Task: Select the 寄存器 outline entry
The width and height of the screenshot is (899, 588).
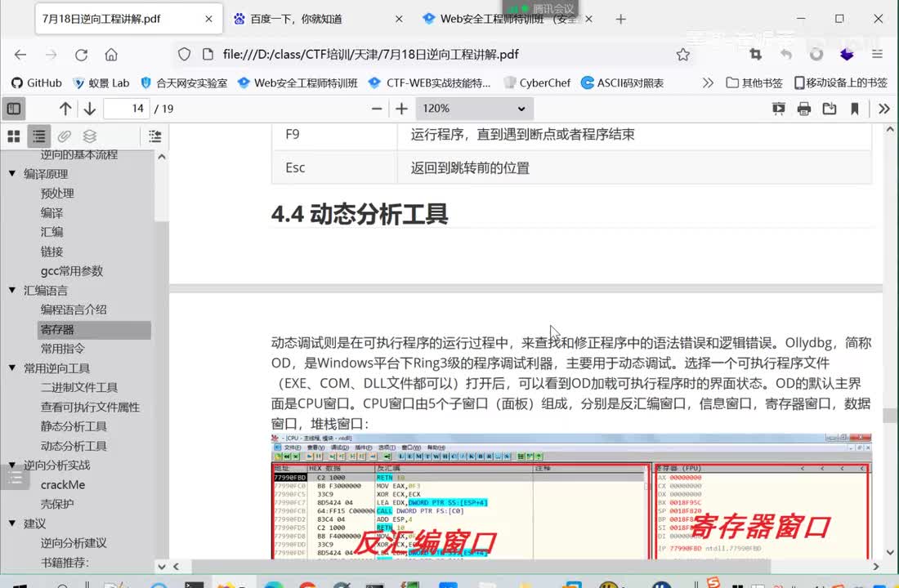Action: [95, 330]
